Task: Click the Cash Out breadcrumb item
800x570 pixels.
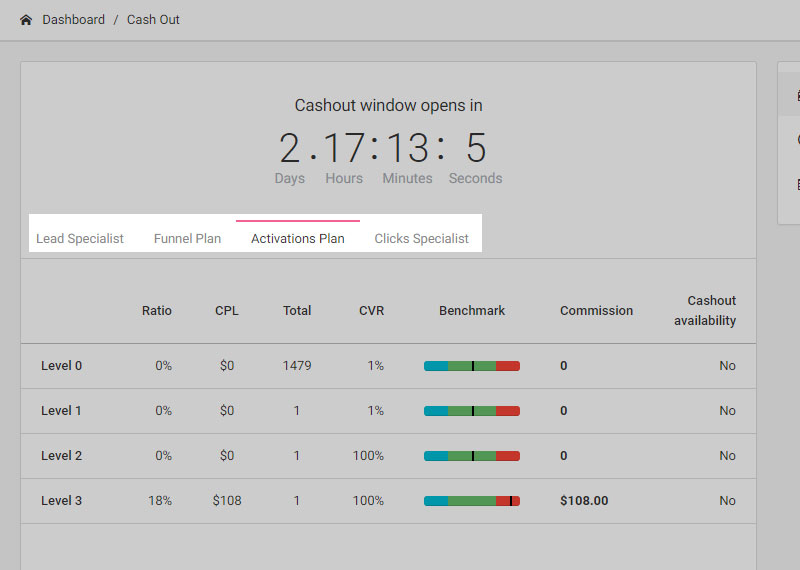Action: point(153,20)
